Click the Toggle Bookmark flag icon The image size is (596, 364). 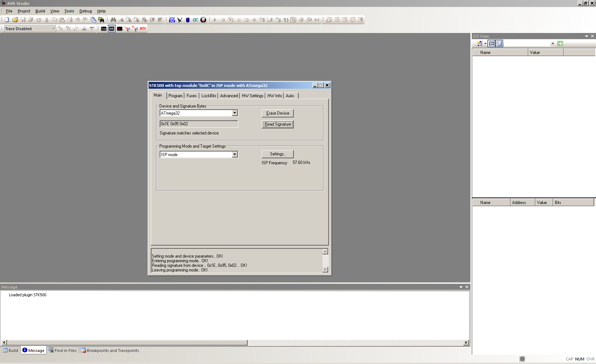(x=121, y=20)
